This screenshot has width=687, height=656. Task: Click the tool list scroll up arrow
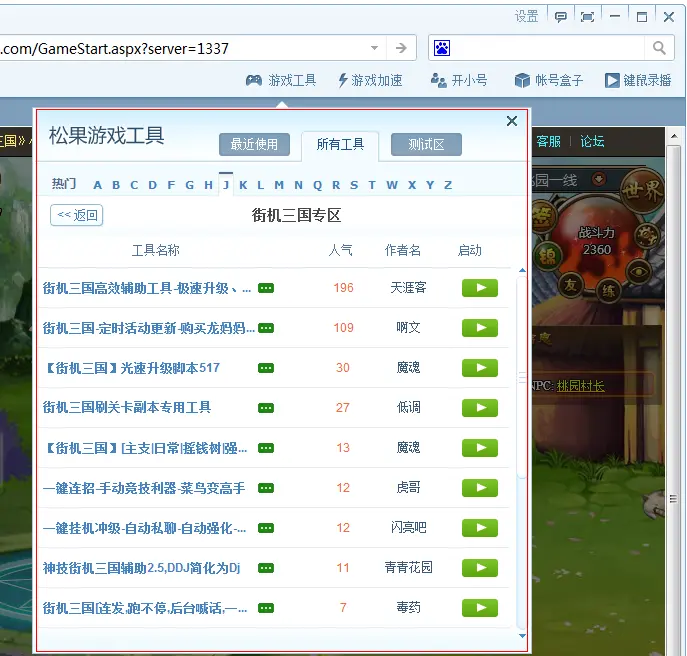tap(522, 270)
